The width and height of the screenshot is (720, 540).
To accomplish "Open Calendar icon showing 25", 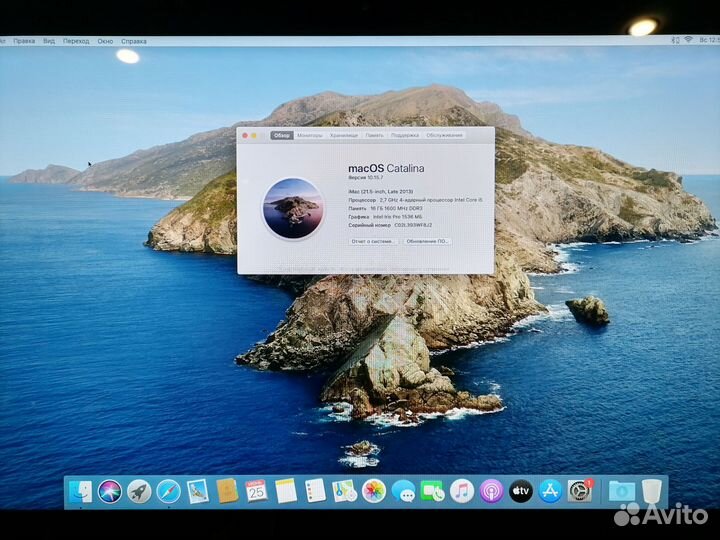I will tap(256, 491).
